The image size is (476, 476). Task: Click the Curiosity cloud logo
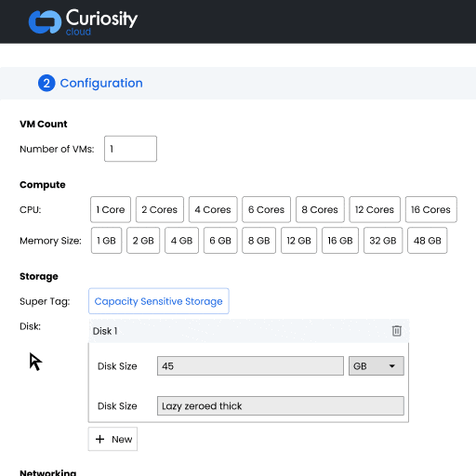[83, 21]
